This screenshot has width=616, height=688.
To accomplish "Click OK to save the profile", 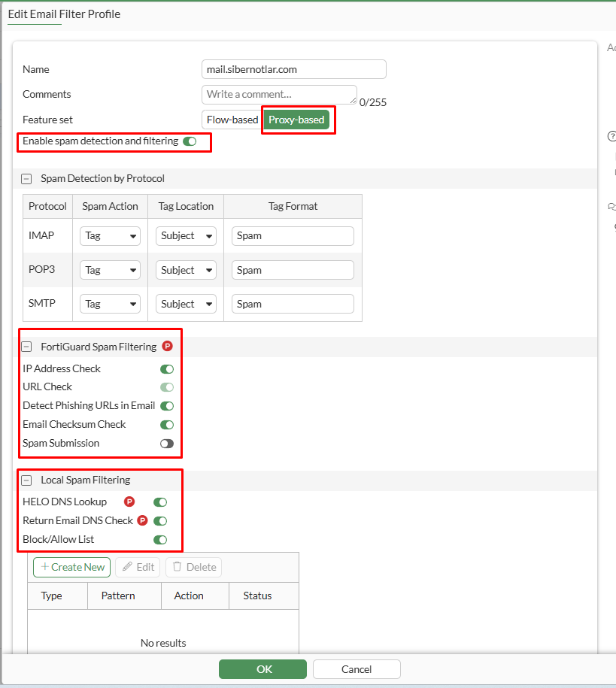I will point(263,669).
